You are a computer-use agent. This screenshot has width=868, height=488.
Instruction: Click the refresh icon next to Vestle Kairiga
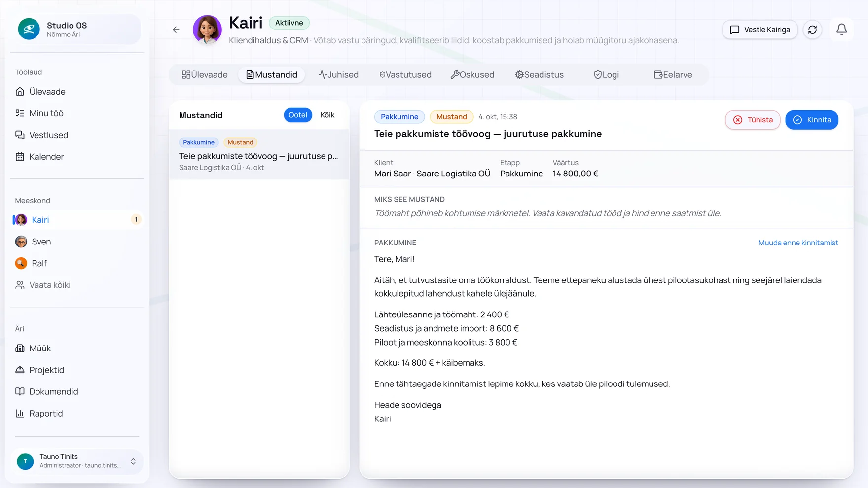click(x=812, y=30)
